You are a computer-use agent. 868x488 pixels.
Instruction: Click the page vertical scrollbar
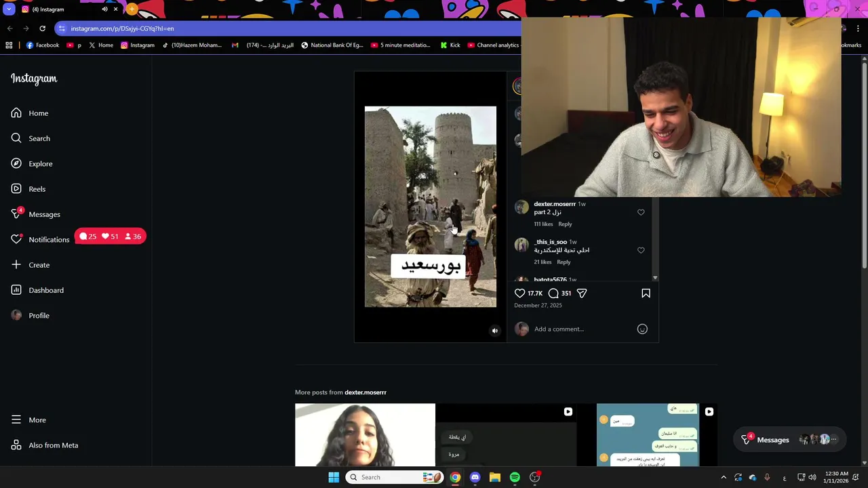(x=865, y=166)
